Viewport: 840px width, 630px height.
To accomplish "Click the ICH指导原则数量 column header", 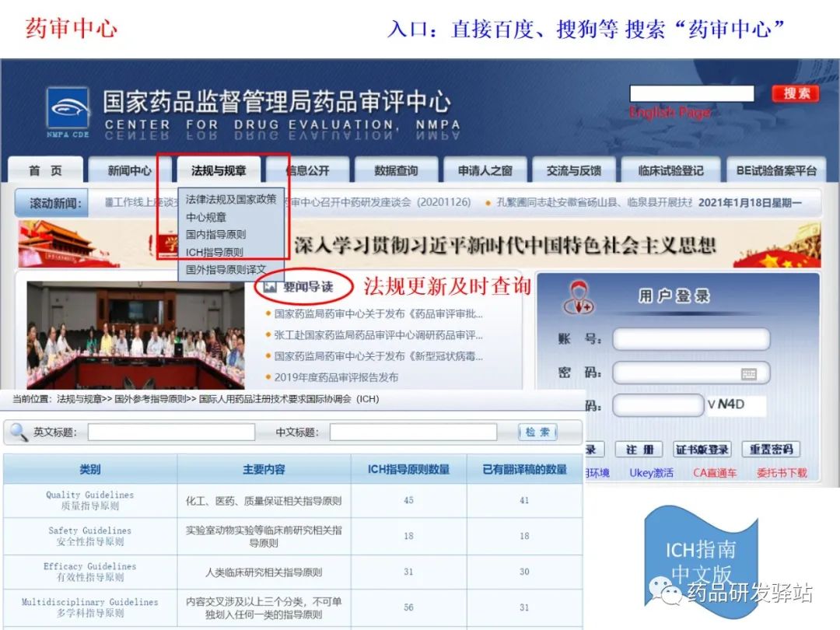I will [x=409, y=470].
